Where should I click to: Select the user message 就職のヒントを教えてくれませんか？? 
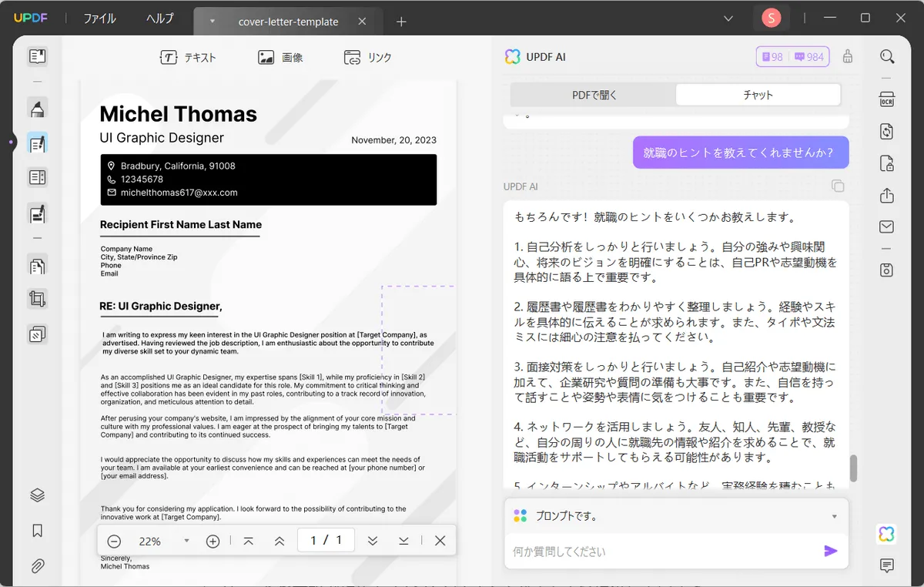click(x=741, y=153)
